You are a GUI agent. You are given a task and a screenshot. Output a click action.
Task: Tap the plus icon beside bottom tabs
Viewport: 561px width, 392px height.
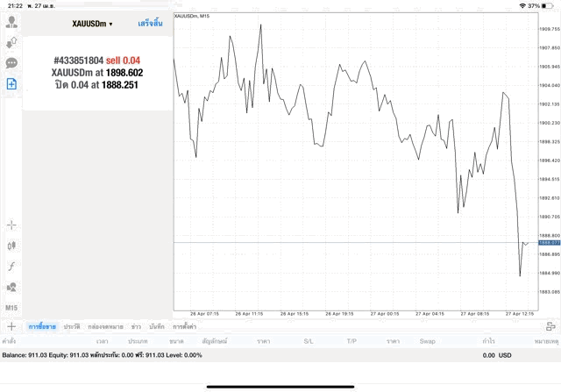tap(11, 326)
